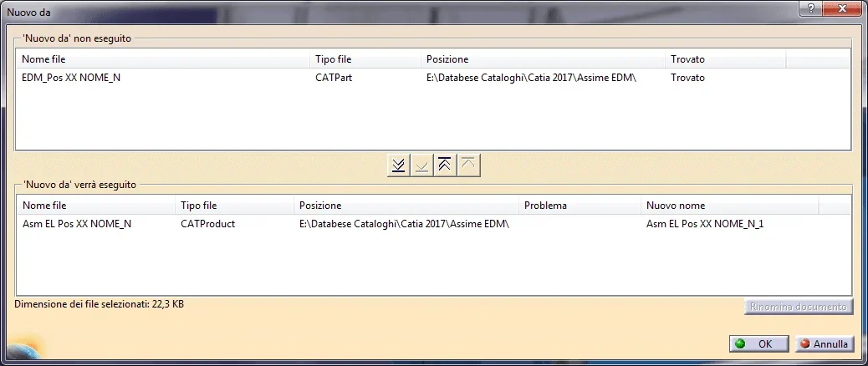Click the Problema column header
Image resolution: width=868 pixels, height=366 pixels.
579,206
